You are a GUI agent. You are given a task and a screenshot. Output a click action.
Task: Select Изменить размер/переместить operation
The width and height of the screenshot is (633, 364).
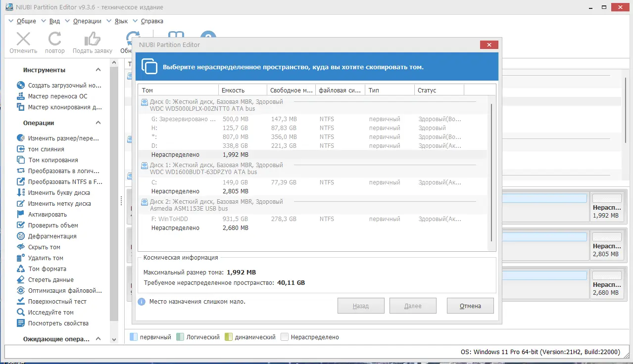click(58, 138)
